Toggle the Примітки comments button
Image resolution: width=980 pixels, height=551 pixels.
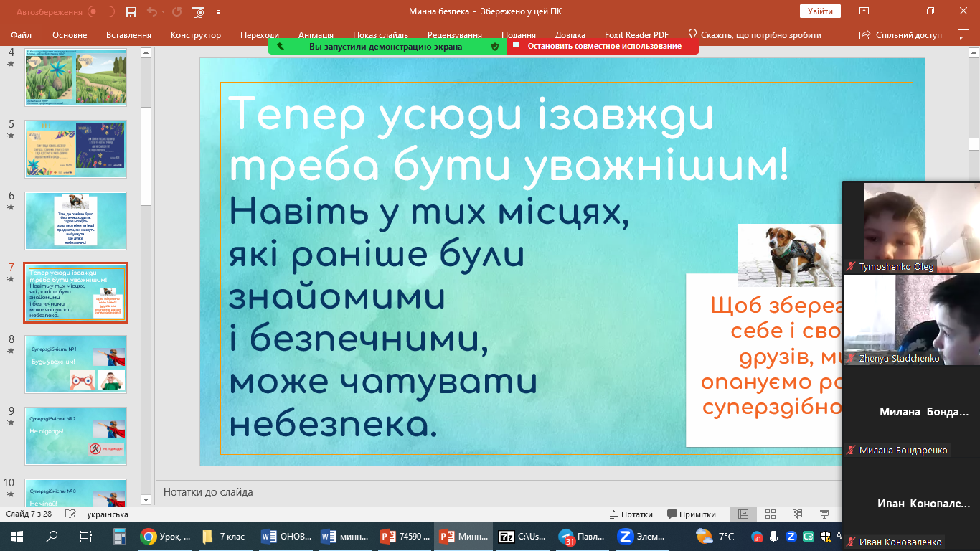point(692,514)
